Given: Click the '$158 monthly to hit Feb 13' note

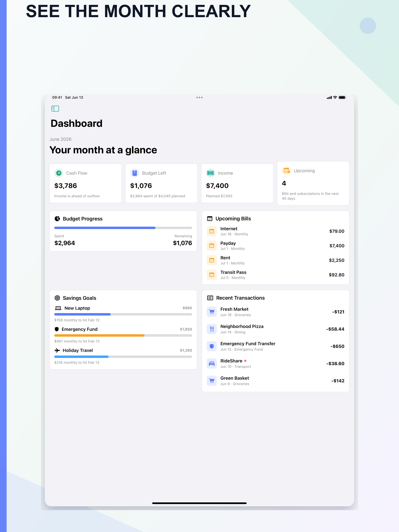Looking at the screenshot, I should (x=77, y=320).
